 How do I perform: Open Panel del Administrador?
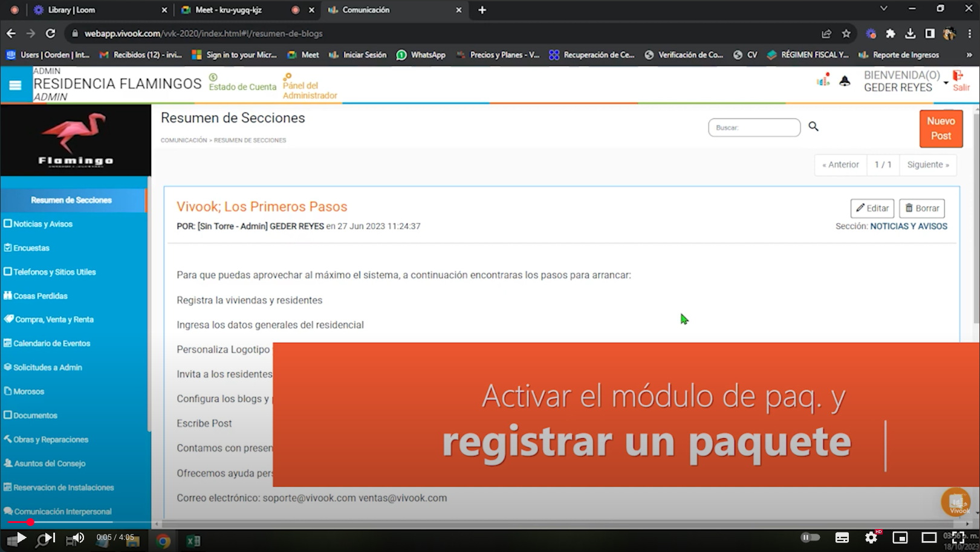pyautogui.click(x=310, y=86)
